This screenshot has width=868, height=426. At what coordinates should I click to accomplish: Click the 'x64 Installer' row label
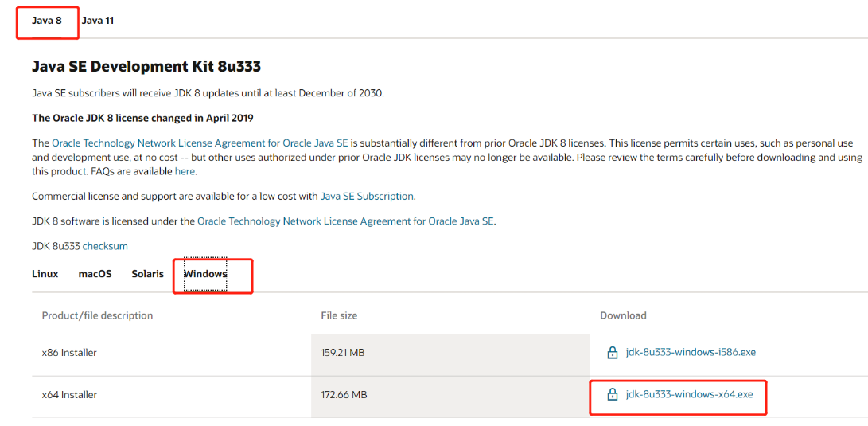(x=69, y=395)
